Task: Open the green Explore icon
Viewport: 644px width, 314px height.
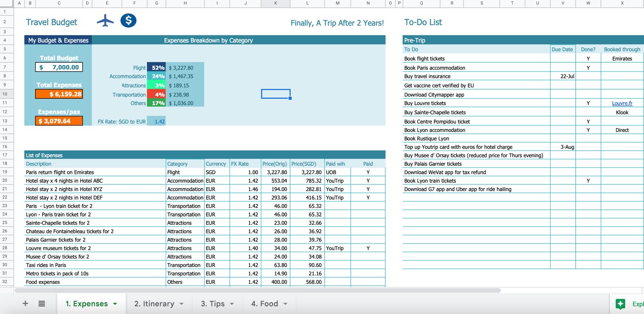Action: click(620, 304)
